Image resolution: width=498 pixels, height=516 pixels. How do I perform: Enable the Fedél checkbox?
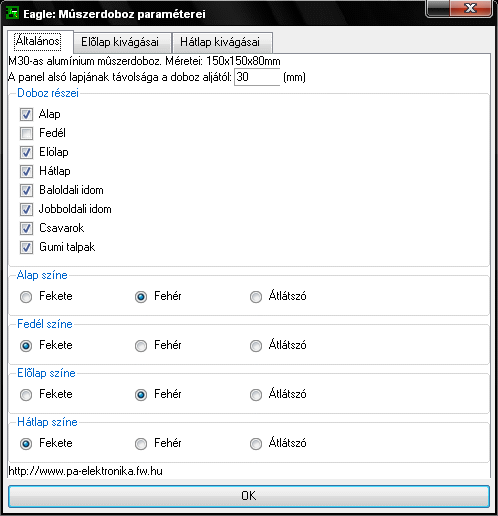26,133
